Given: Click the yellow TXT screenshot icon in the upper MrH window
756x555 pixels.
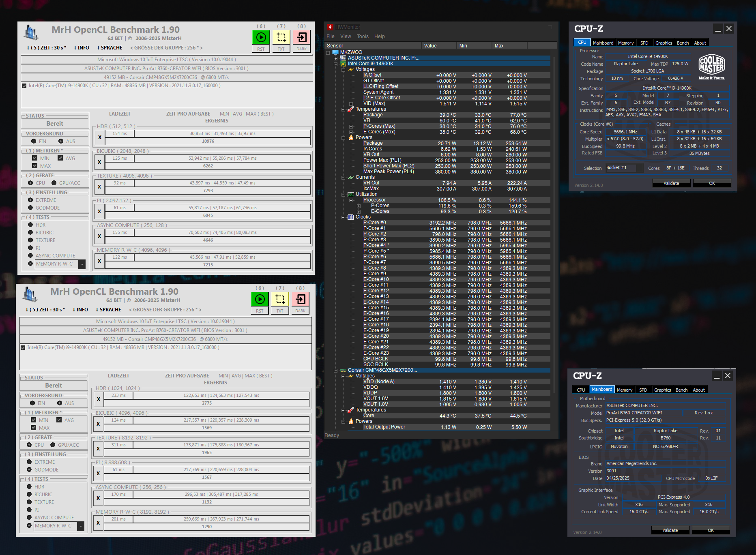Looking at the screenshot, I should (x=281, y=37).
